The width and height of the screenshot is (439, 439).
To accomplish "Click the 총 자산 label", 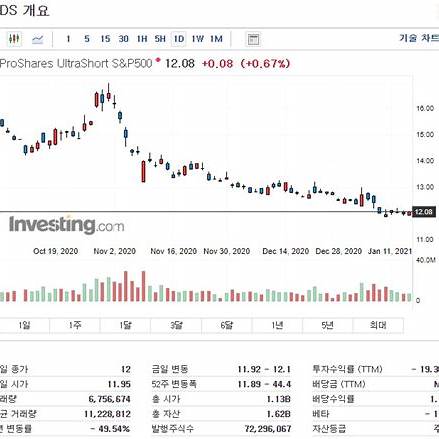I will click(x=166, y=414).
